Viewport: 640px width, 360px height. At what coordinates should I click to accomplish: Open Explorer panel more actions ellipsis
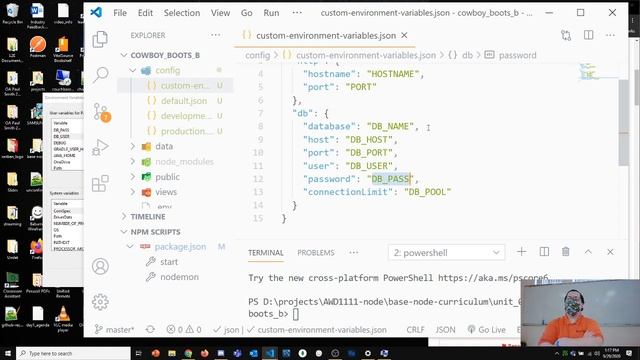pyautogui.click(x=216, y=36)
